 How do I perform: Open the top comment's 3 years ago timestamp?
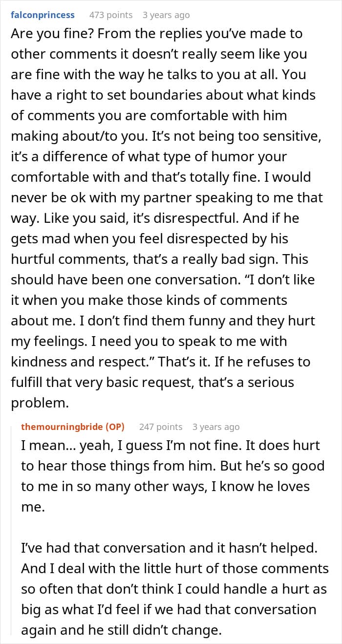click(166, 15)
